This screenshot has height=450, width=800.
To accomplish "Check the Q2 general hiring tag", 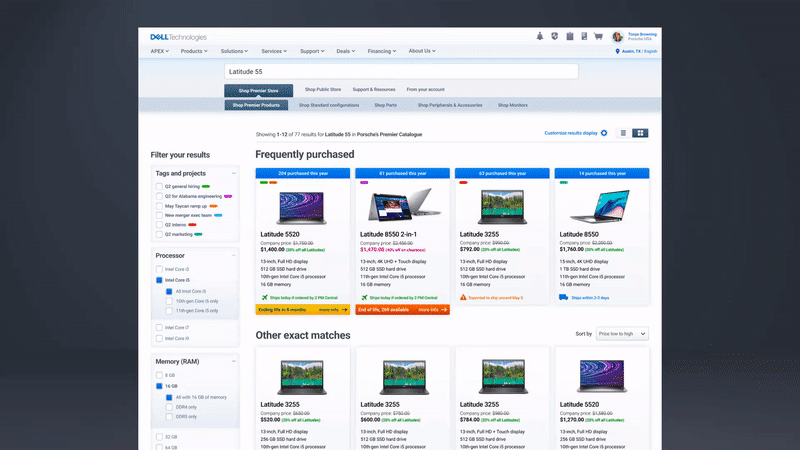I will pos(159,187).
